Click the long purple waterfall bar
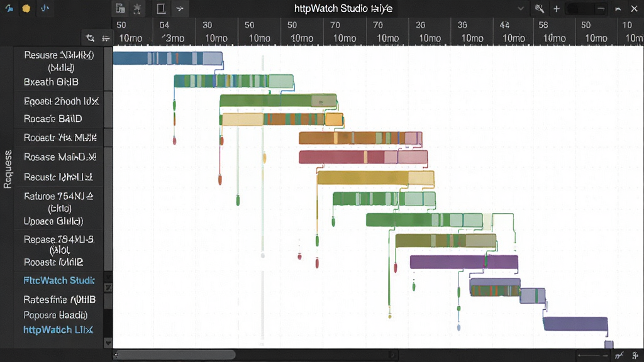The height and width of the screenshot is (362, 644). [464, 262]
